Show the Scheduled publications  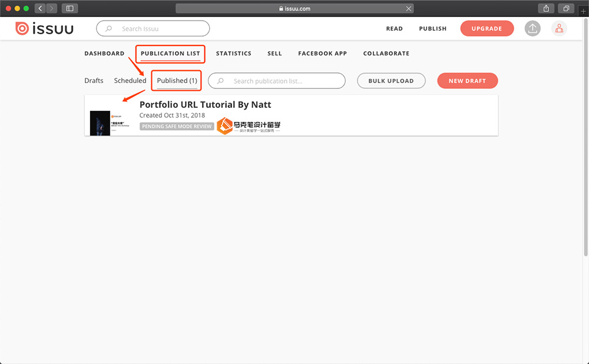(x=130, y=80)
